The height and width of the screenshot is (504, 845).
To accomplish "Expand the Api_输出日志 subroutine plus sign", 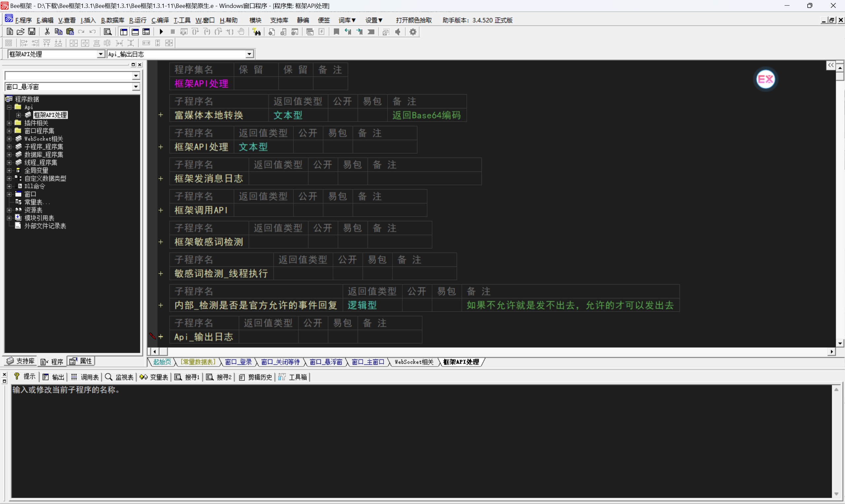I will pyautogui.click(x=161, y=337).
